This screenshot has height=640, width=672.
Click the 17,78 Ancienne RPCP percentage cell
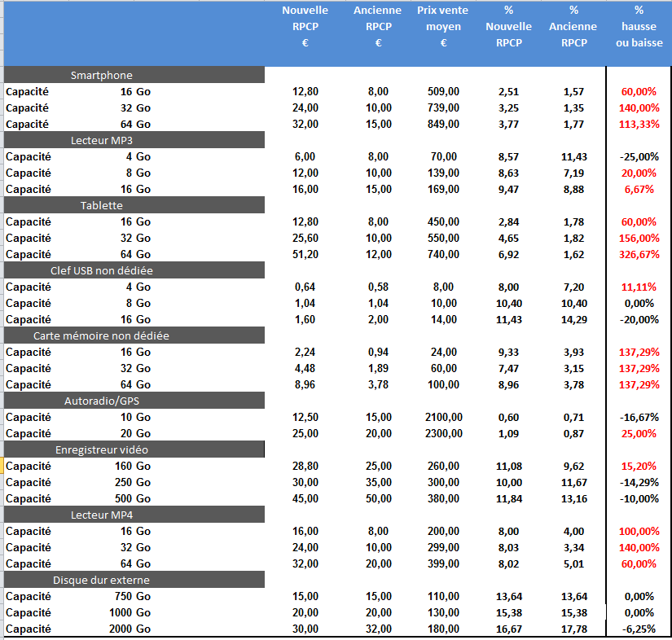pyautogui.click(x=573, y=629)
